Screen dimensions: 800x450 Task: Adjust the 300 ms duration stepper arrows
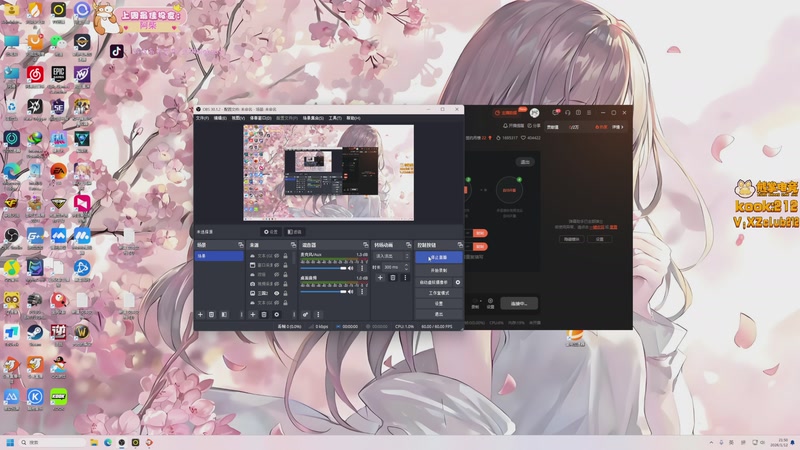tap(406, 267)
